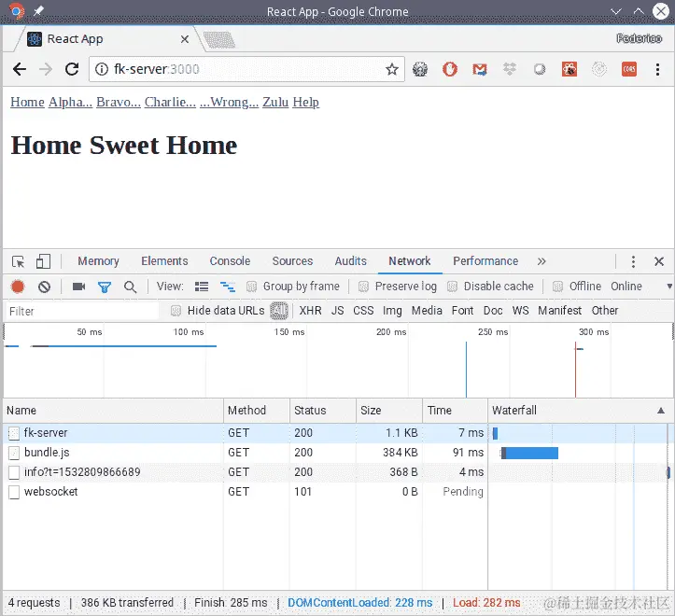Click the bundle.js waterfall bar
This screenshot has width=675, height=616.
pos(529,453)
